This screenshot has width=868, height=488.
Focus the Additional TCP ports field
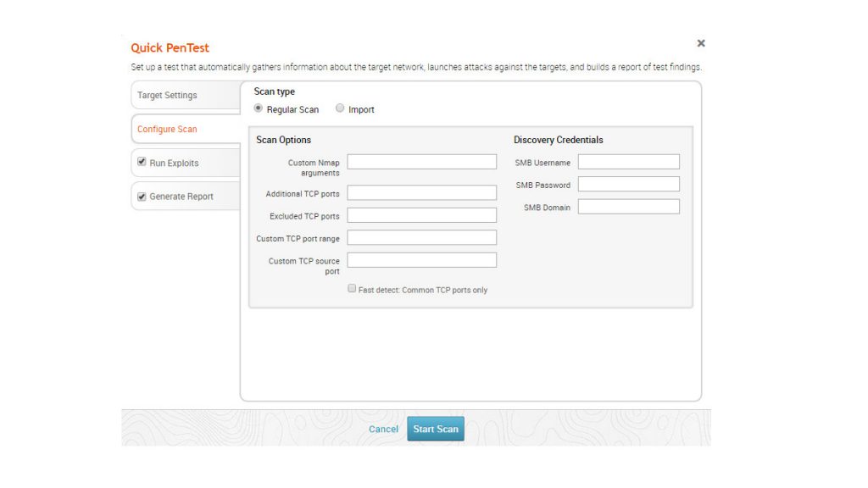[x=421, y=193]
